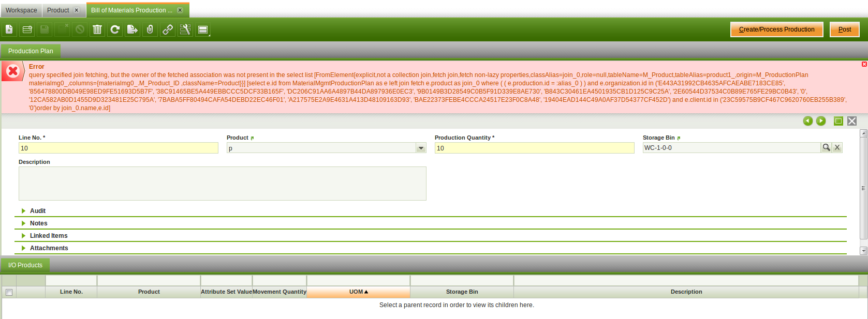
Task: Refresh the window data
Action: (115, 29)
